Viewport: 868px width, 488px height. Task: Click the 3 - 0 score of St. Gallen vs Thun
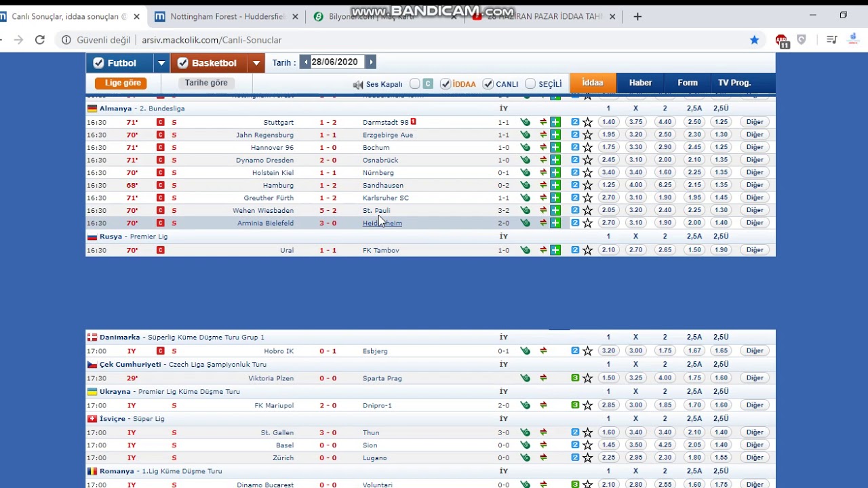click(328, 432)
